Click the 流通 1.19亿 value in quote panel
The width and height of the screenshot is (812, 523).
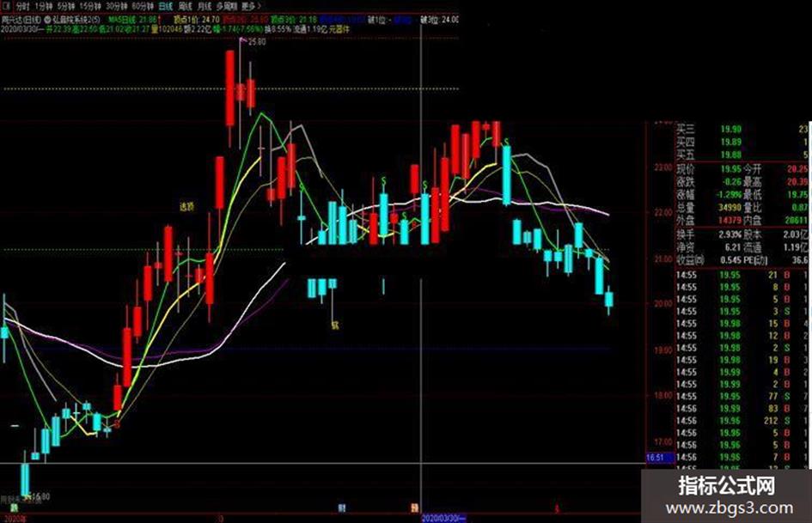click(x=796, y=247)
